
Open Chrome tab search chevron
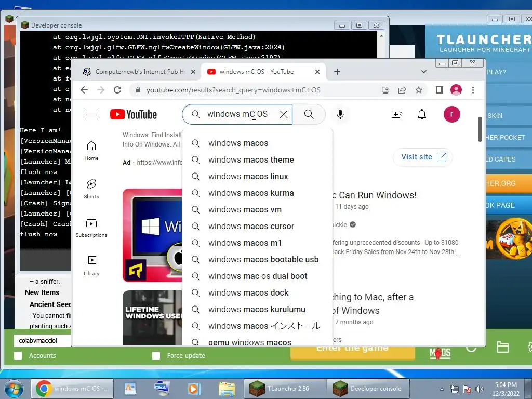click(424, 72)
